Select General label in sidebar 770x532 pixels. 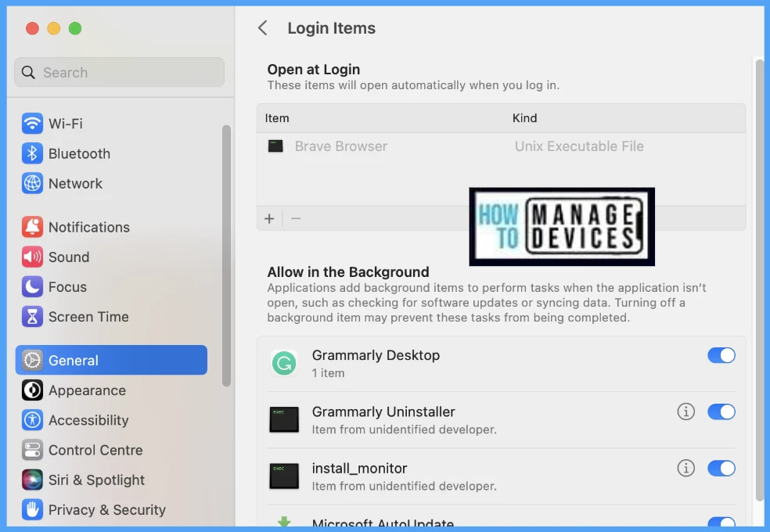[74, 360]
